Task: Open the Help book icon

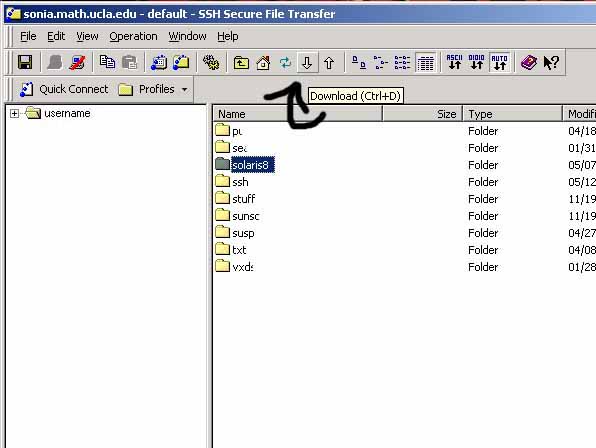Action: [529, 62]
